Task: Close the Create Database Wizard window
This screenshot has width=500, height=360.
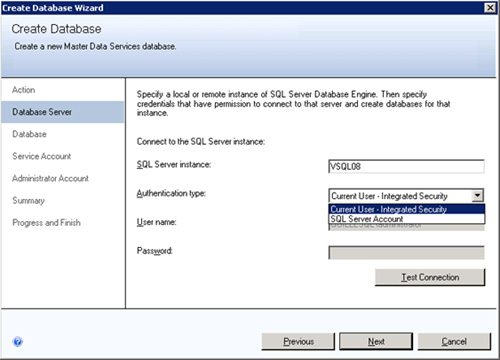Action: pos(490,8)
